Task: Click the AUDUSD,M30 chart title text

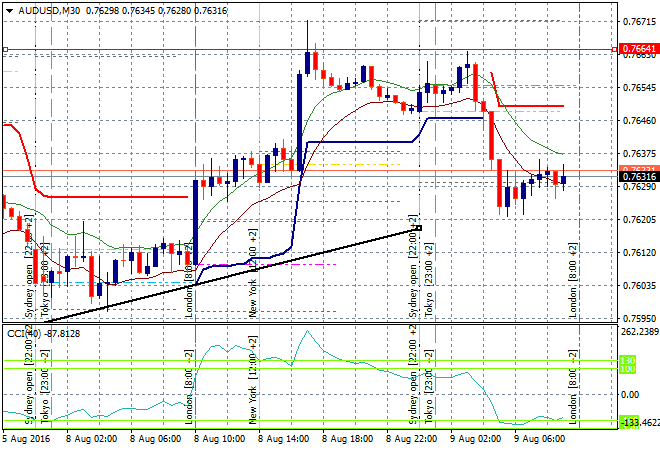Action: tap(49, 9)
